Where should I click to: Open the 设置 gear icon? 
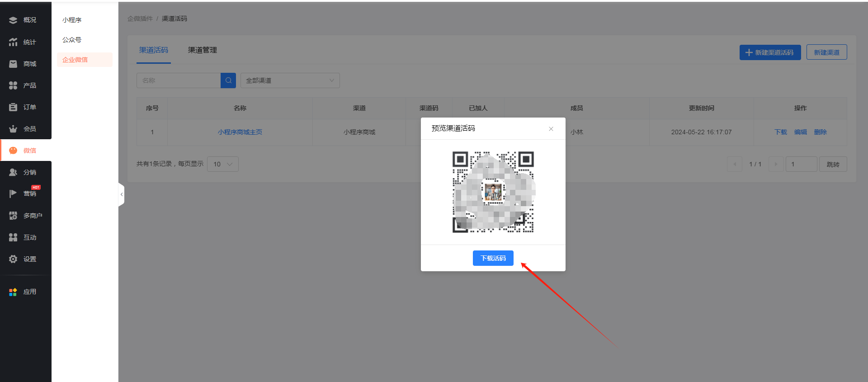click(13, 259)
